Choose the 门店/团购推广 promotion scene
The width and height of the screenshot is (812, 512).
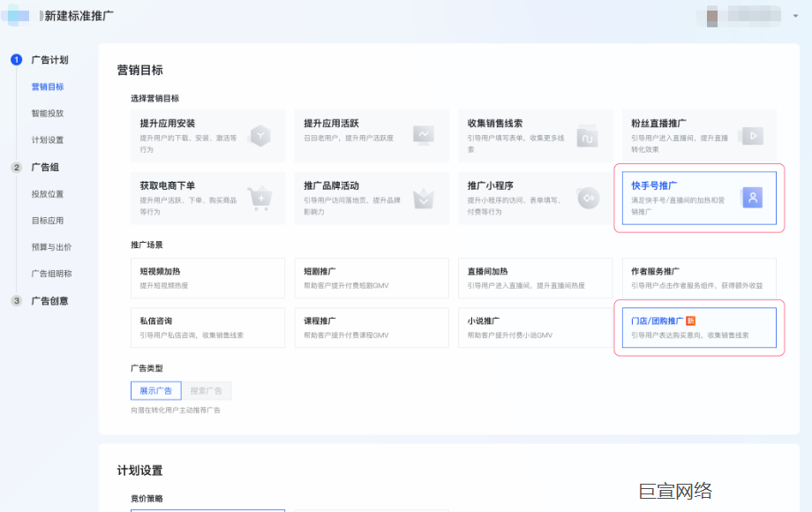[x=699, y=328]
